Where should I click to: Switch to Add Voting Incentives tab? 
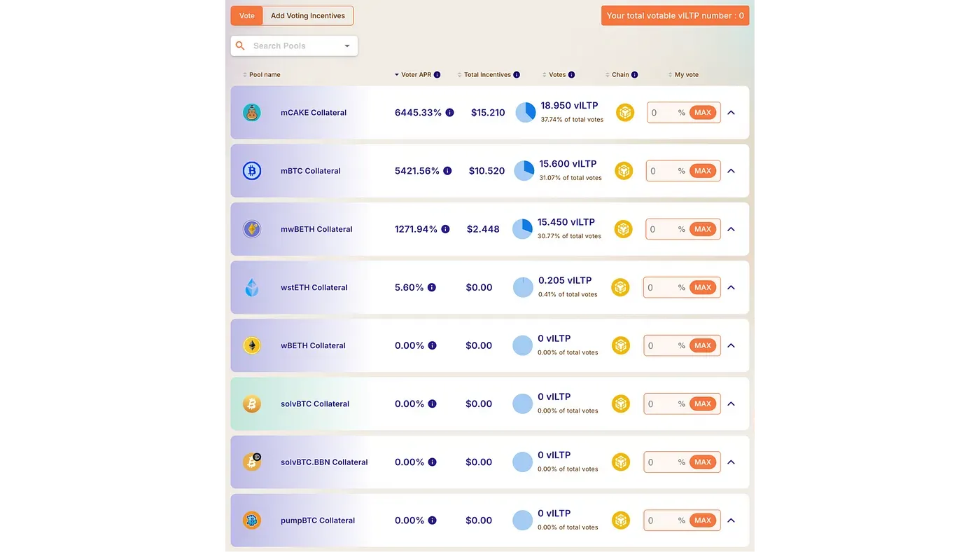tap(308, 15)
